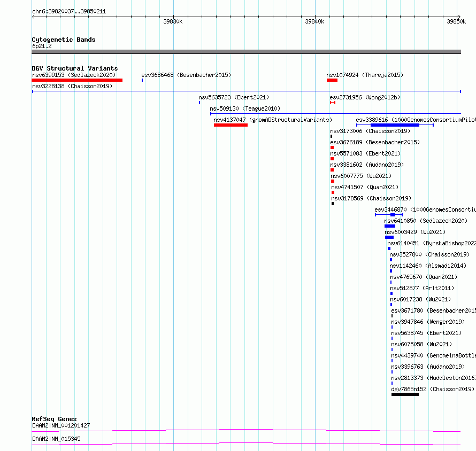Open nsv3228138 (Chaisson2019) variant label
This screenshot has height=451, width=476.
72,86
